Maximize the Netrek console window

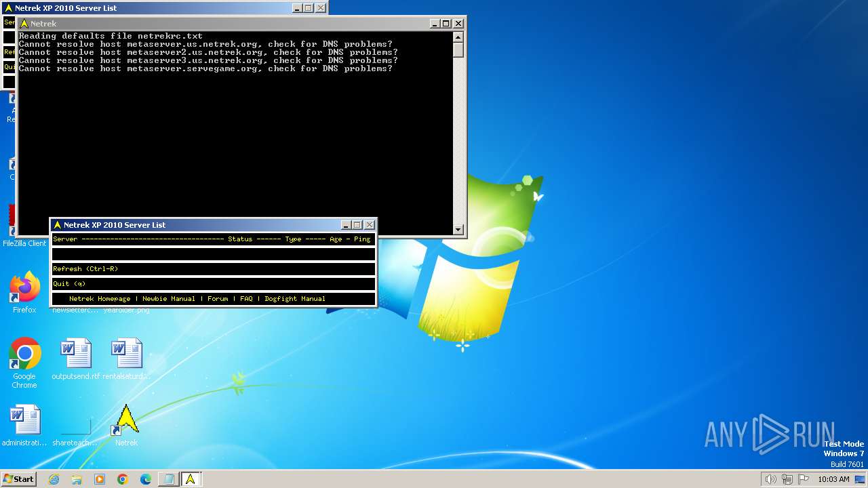pos(446,24)
